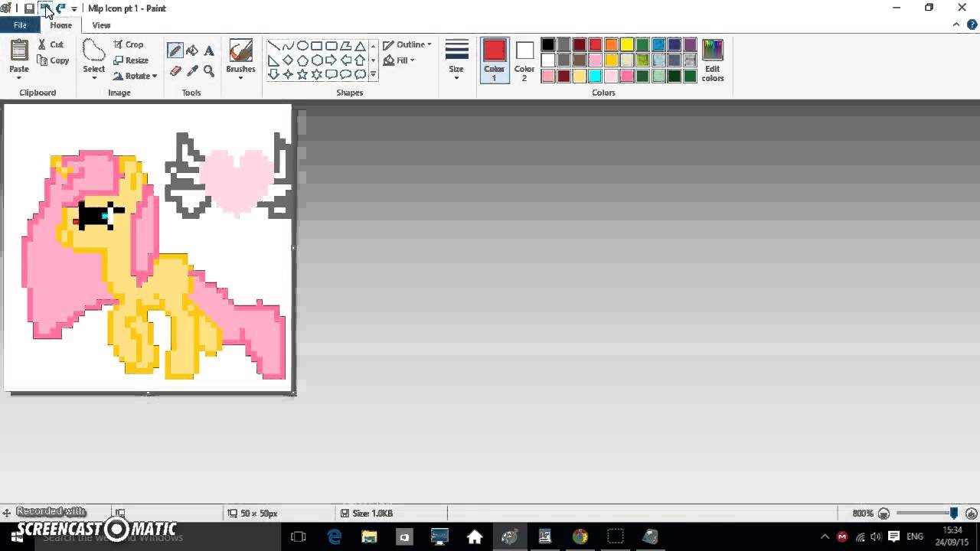980x551 pixels.
Task: Open the Action Center notifications icon
Action: click(893, 536)
